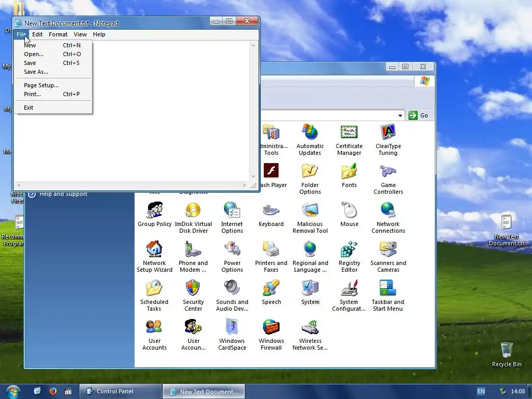This screenshot has height=399, width=532.
Task: Choose Save from the File menu
Action: pos(53,63)
